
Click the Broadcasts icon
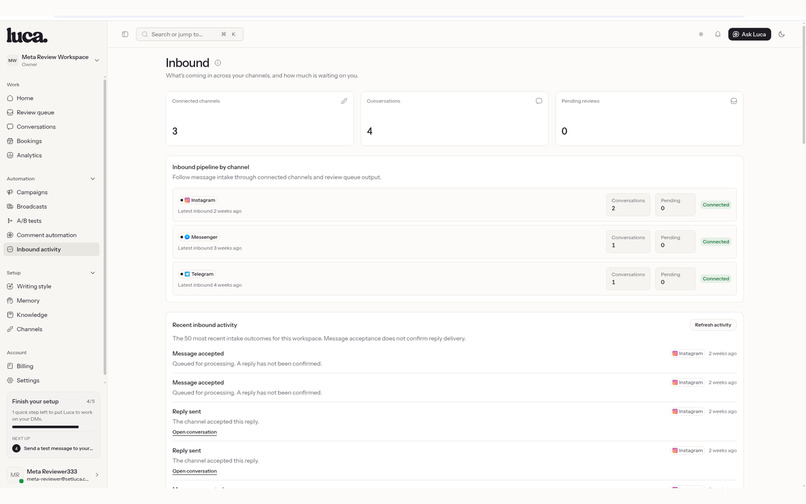[10, 207]
